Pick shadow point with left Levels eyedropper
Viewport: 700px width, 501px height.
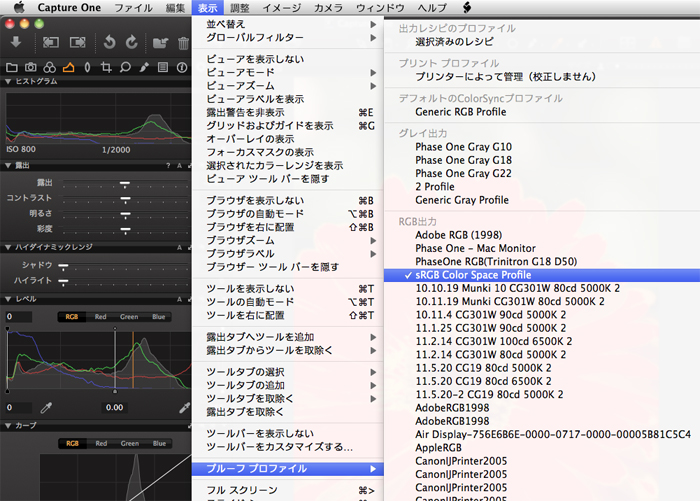(46, 407)
